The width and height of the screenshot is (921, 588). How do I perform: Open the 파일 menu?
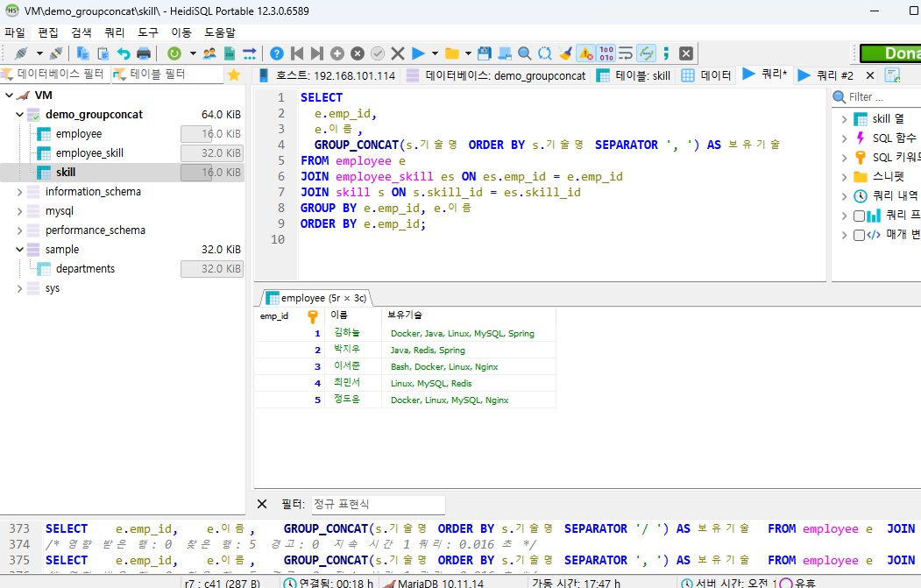(x=15, y=32)
